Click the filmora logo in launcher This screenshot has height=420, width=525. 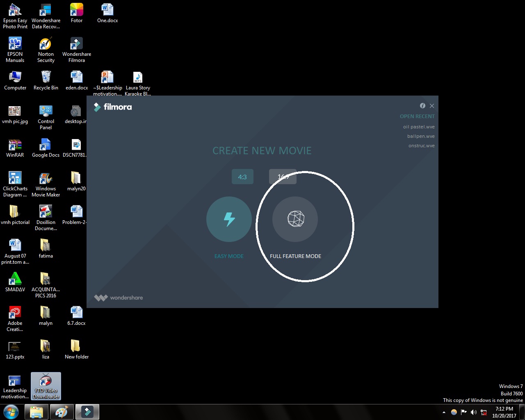[x=113, y=107]
